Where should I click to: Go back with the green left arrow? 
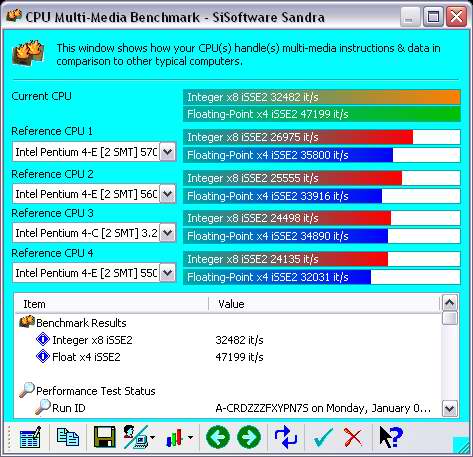point(218,437)
